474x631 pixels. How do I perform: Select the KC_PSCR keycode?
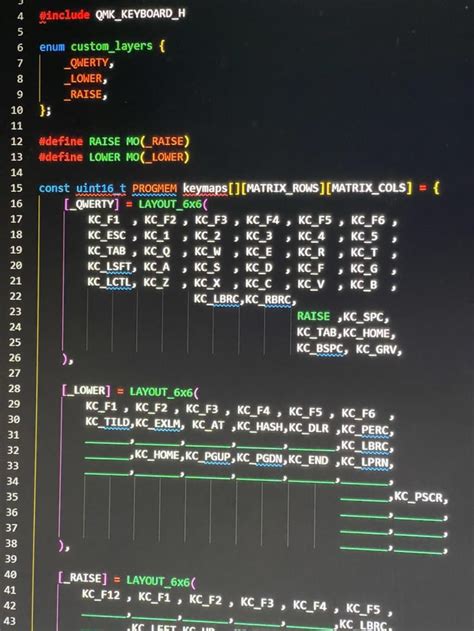tap(418, 497)
